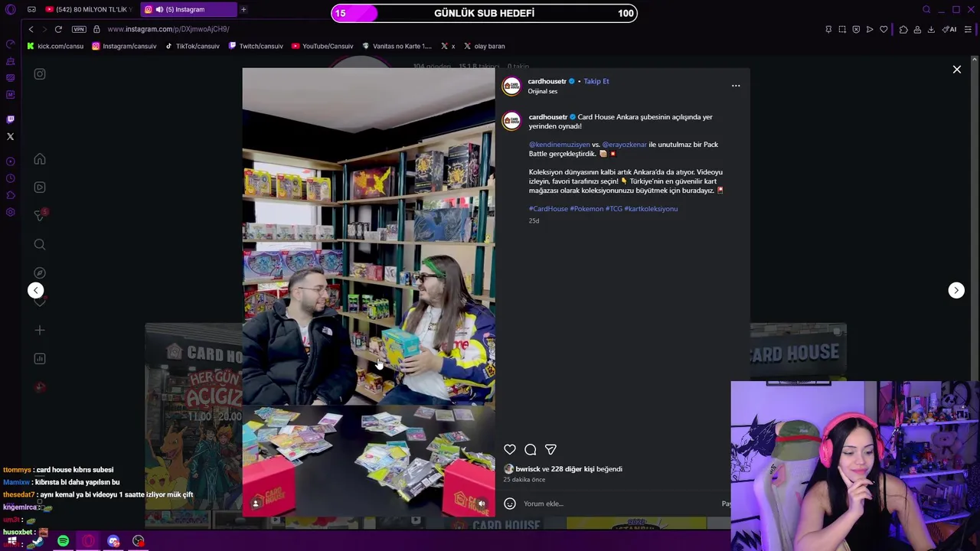Open the browser downloads icon

(931, 29)
